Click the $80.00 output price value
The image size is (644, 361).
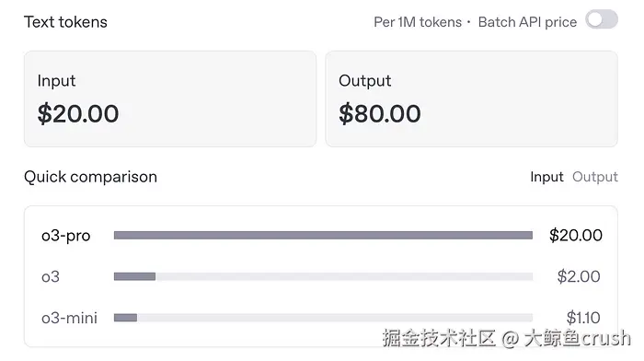click(x=380, y=113)
